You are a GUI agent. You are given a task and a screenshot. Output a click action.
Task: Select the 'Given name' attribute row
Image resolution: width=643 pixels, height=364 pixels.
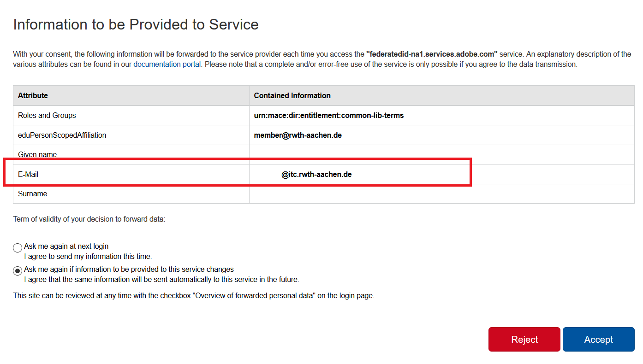(x=37, y=154)
